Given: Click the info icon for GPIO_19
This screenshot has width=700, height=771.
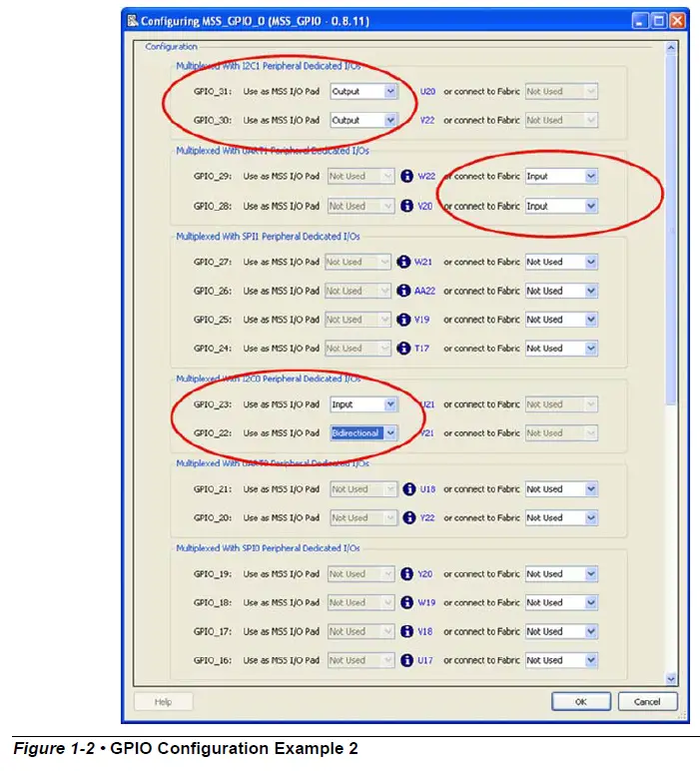Looking at the screenshot, I should (x=406, y=574).
